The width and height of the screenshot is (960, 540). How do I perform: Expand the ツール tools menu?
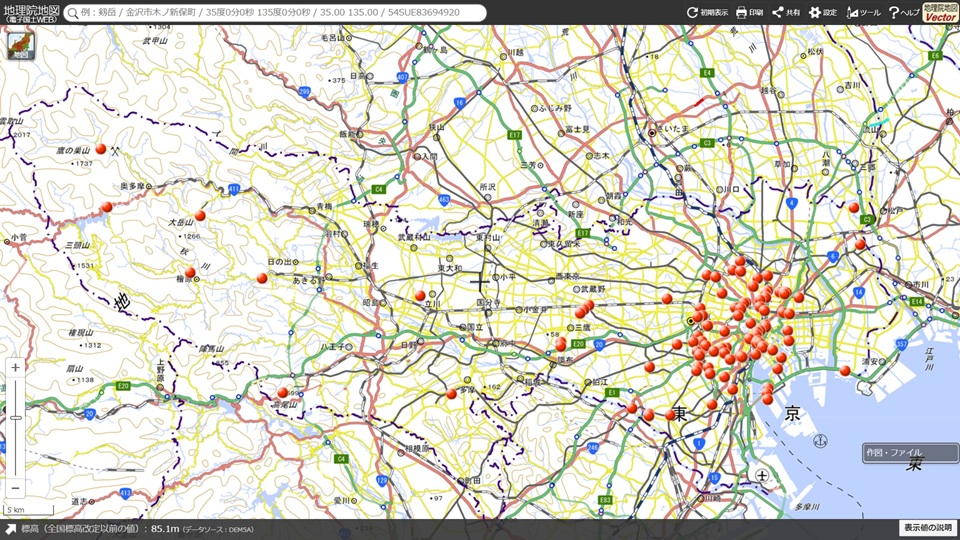click(863, 13)
